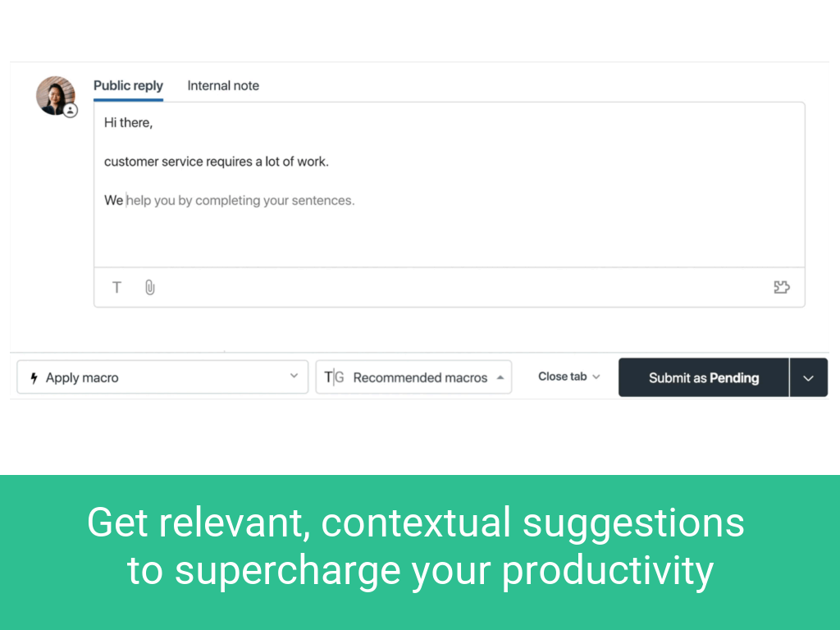Click the suggested sentence completion text
The width and height of the screenshot is (840, 630).
tap(241, 200)
